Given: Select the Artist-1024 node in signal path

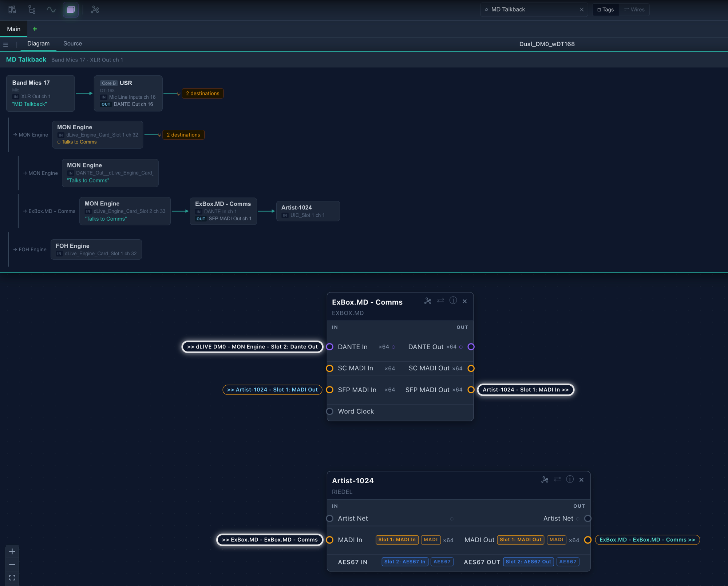Looking at the screenshot, I should click(308, 211).
